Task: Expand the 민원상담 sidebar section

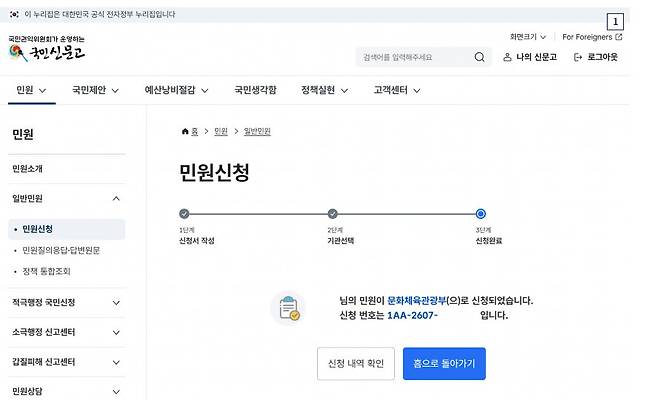Action: point(67,391)
